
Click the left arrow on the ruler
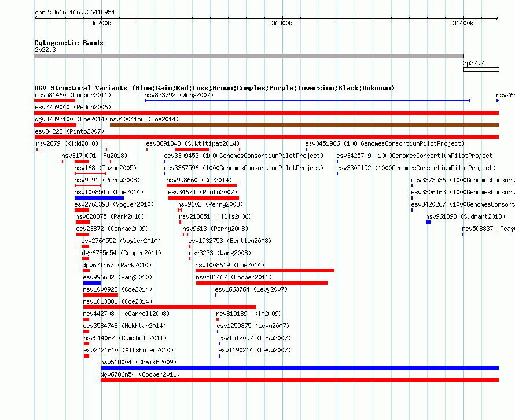point(36,19)
